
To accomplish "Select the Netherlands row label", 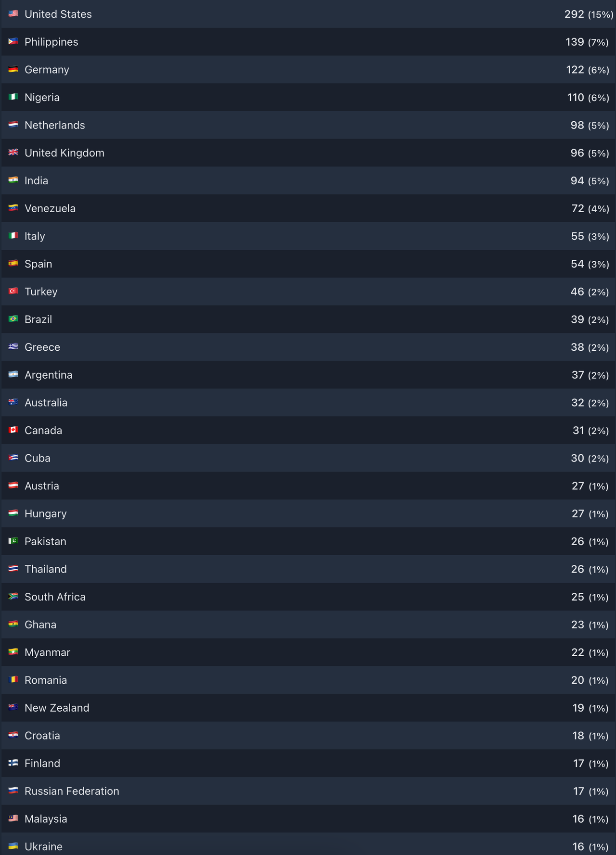I will [x=55, y=125].
